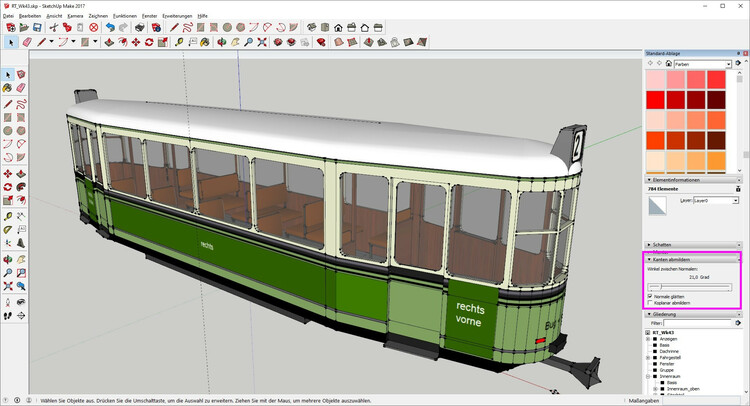This screenshot has width=750, height=406.
Task: Open the Erweiterungen menu
Action: 177,16
